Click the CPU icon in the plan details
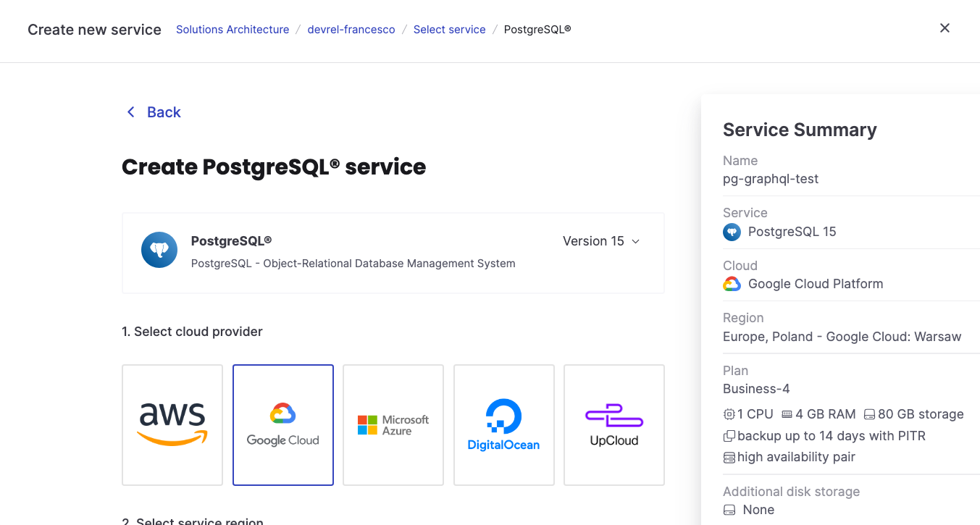 pyautogui.click(x=729, y=413)
